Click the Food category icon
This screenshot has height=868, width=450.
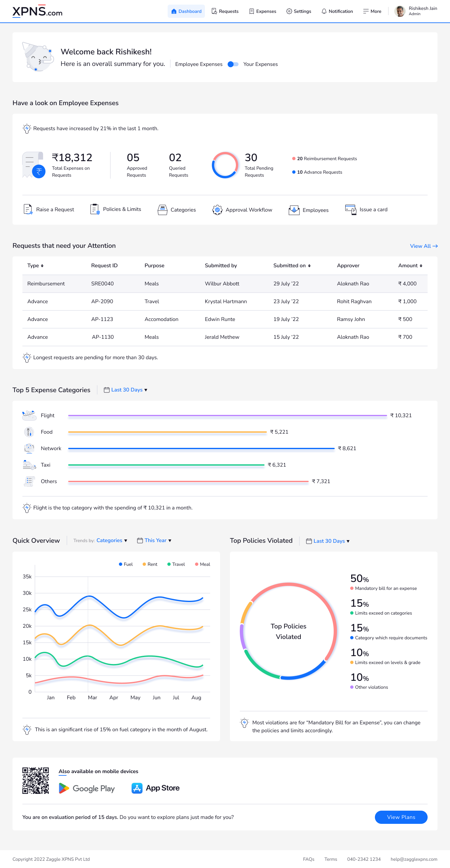29,432
